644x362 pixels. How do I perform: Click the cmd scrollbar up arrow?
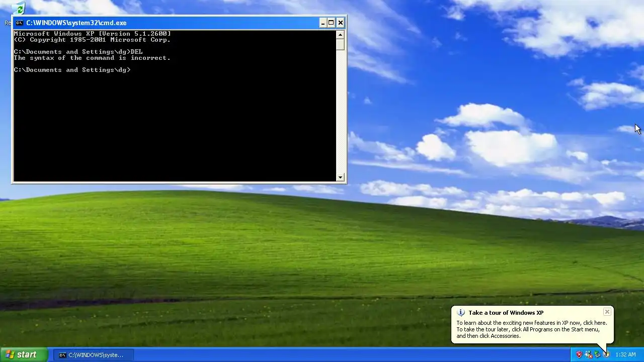click(x=341, y=35)
